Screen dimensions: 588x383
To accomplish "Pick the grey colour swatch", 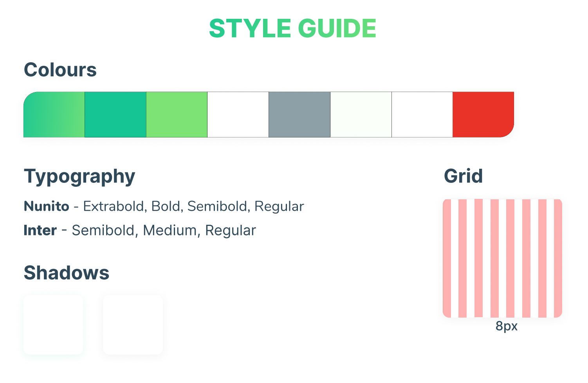I will (299, 115).
